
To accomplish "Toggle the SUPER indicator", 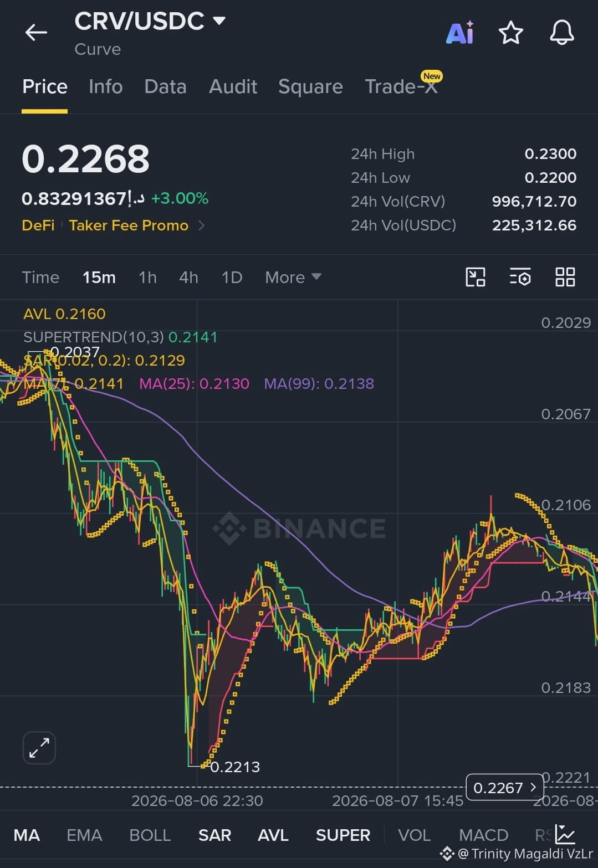I will (343, 835).
